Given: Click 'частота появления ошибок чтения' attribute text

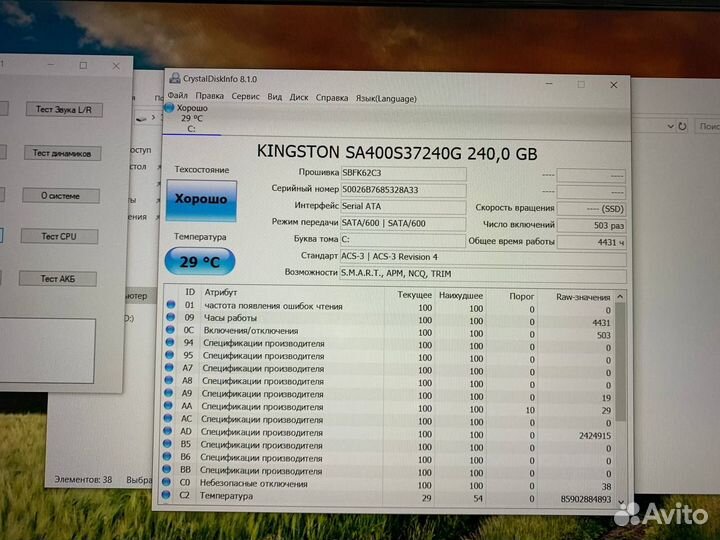Looking at the screenshot, I should click(273, 306).
